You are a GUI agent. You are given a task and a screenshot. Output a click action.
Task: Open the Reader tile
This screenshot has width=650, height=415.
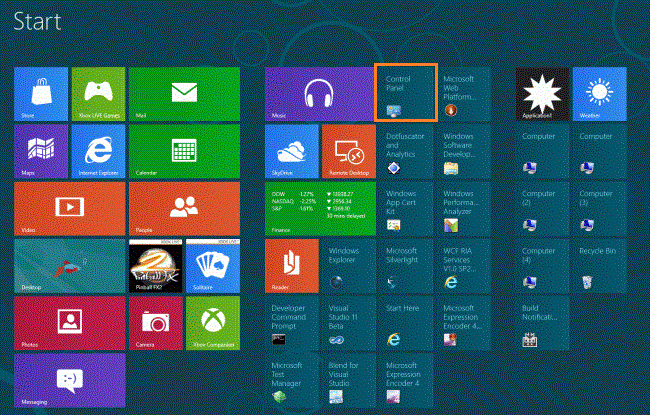[x=292, y=266]
